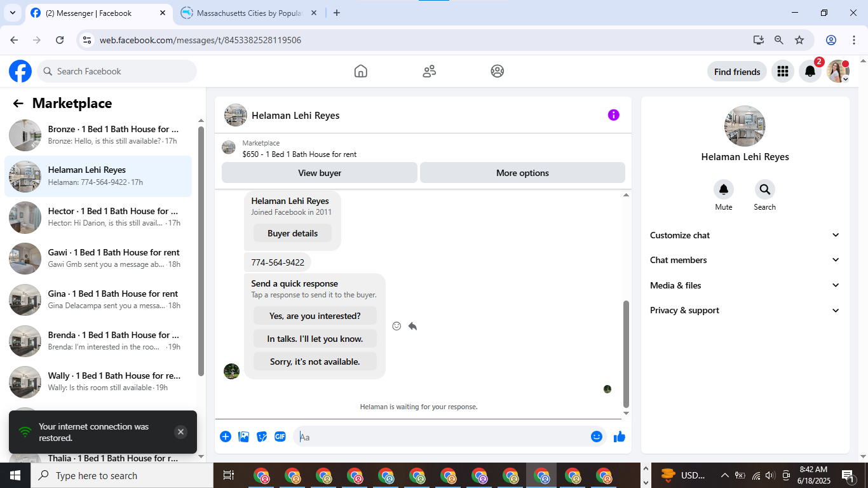Open the Windows notification center icon
The width and height of the screenshot is (868, 488).
click(847, 475)
